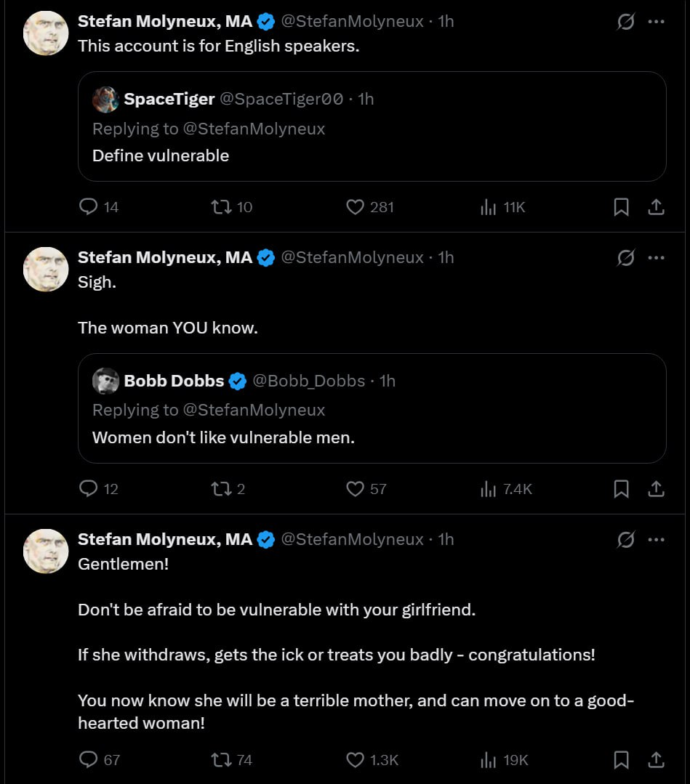
Task: Open the @StefanMolyneux handle on the first tweet
Action: (x=352, y=22)
